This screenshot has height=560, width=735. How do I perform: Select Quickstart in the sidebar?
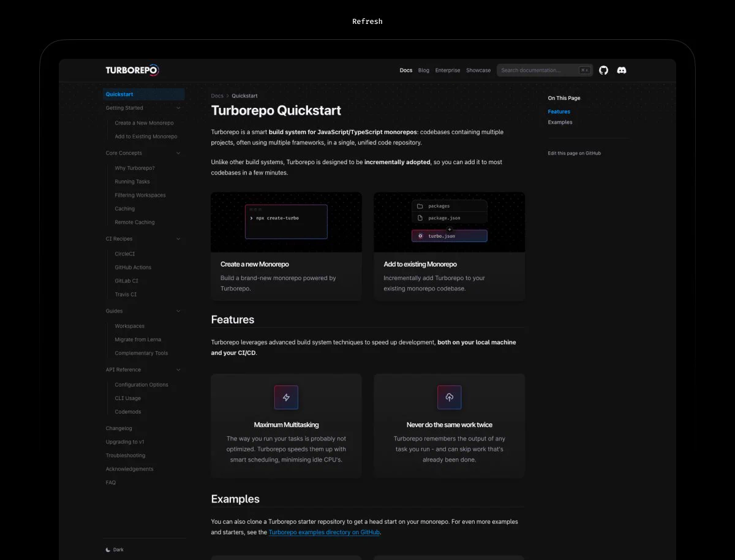[x=144, y=94]
